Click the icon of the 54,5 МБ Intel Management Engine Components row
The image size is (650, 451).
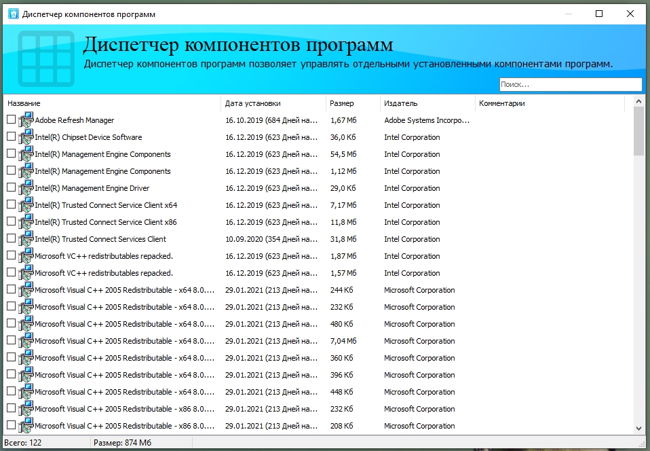pyautogui.click(x=26, y=154)
